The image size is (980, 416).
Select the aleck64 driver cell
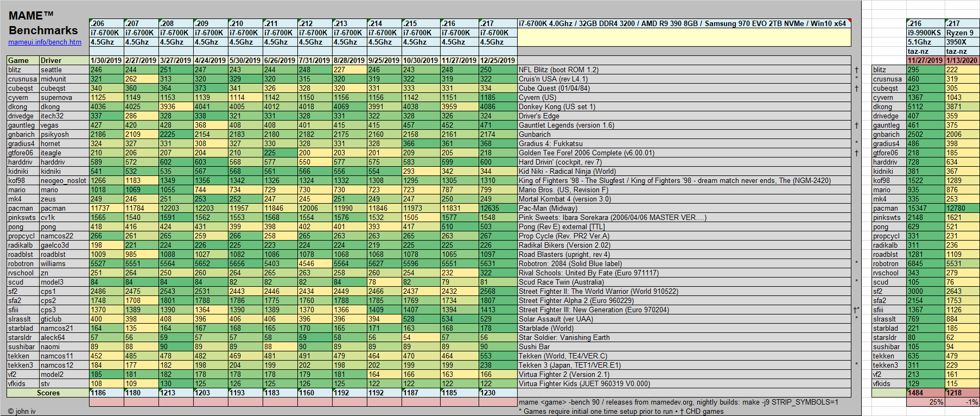pos(64,337)
